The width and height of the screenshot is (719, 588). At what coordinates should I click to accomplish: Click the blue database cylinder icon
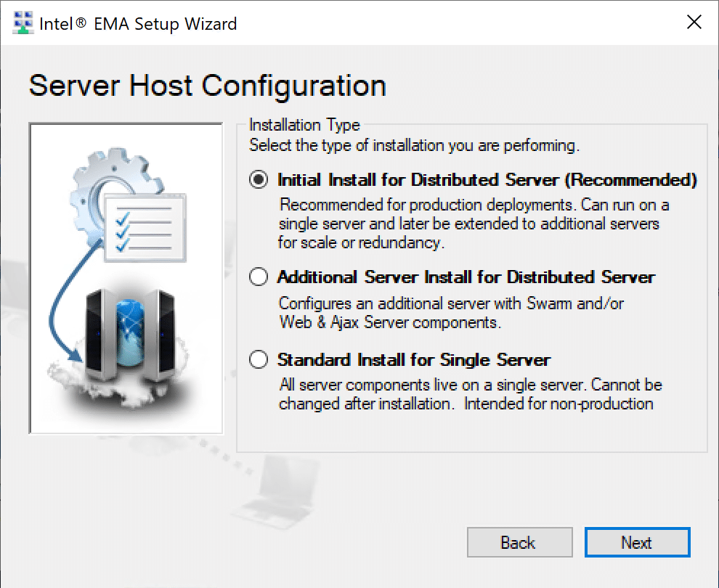tap(130, 332)
